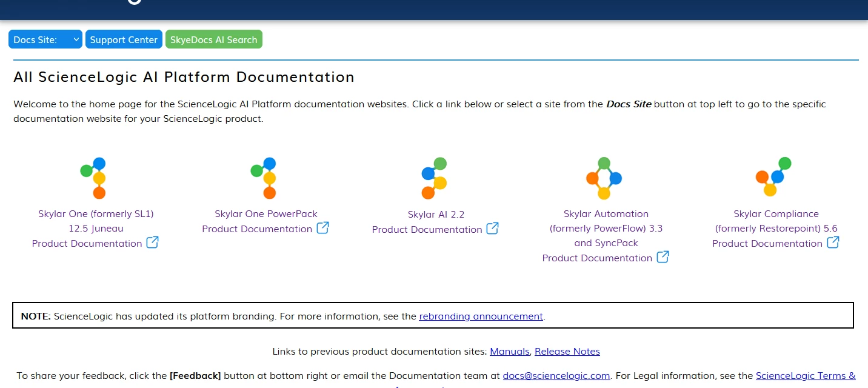Open the previous Release Notes link
The width and height of the screenshot is (868, 388).
point(567,351)
